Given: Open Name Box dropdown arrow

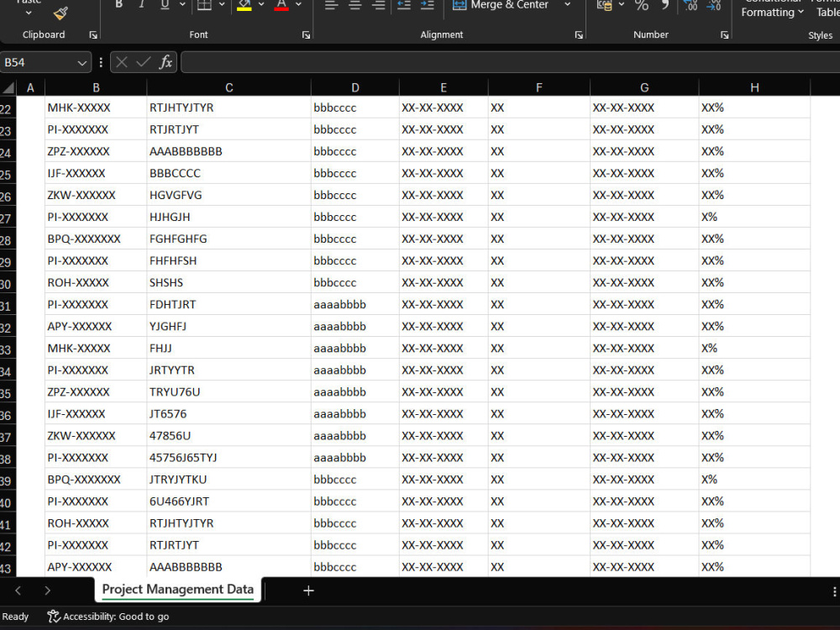Looking at the screenshot, I should point(81,63).
